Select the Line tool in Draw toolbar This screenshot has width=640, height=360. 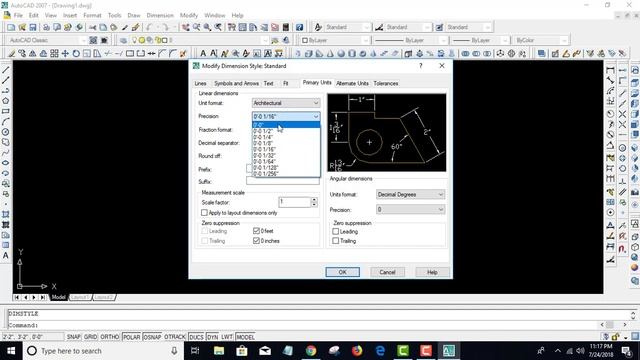(6, 70)
